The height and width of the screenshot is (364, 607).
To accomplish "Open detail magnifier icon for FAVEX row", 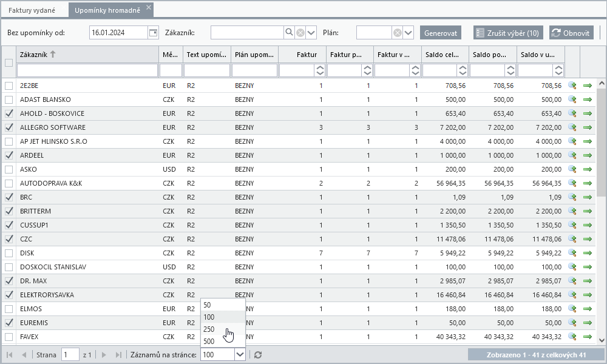I will pos(572,336).
